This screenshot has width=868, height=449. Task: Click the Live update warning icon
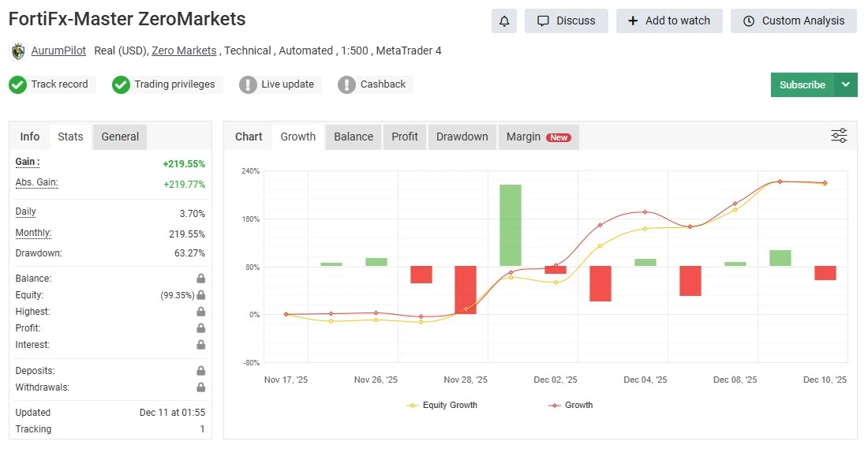coord(248,84)
